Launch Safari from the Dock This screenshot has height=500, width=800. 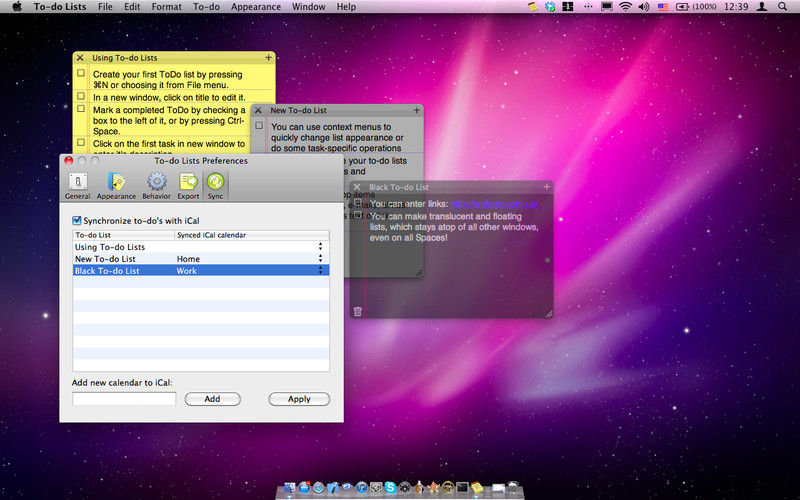pyautogui.click(x=319, y=488)
